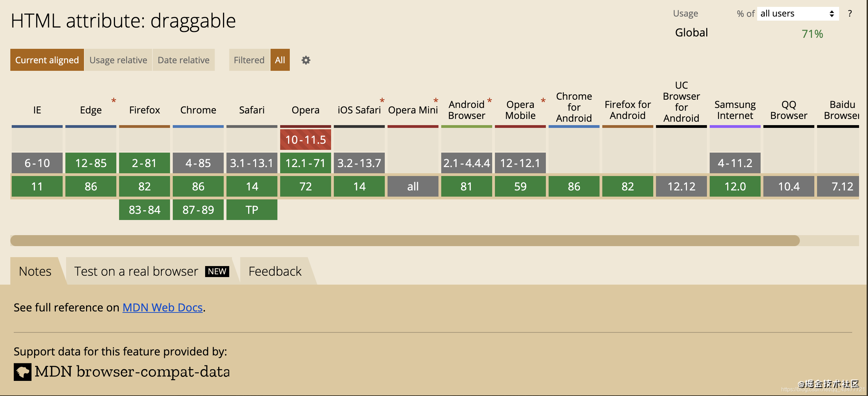Click the asterisk note beside iOS Safari
The image size is (868, 396).
click(x=382, y=100)
